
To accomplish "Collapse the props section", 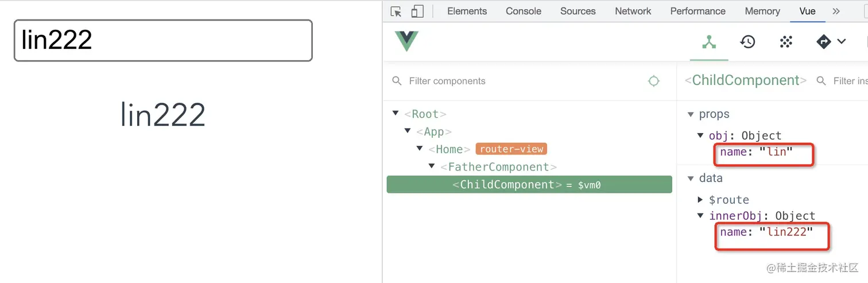I will (x=691, y=114).
